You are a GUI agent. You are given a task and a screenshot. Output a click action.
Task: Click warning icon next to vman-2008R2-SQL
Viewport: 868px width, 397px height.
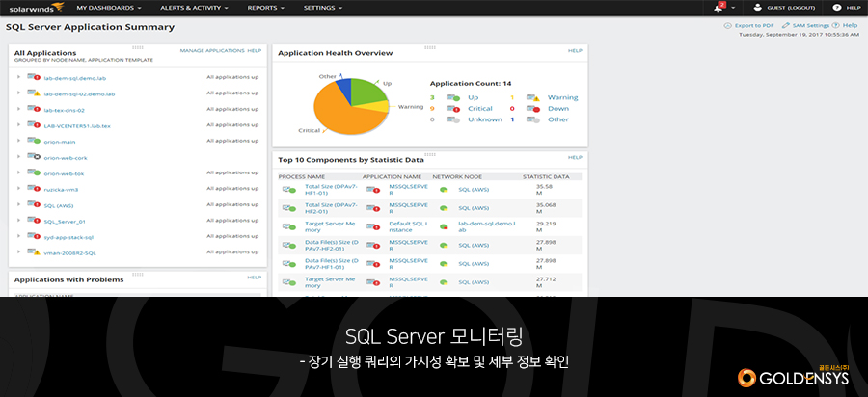click(34, 252)
